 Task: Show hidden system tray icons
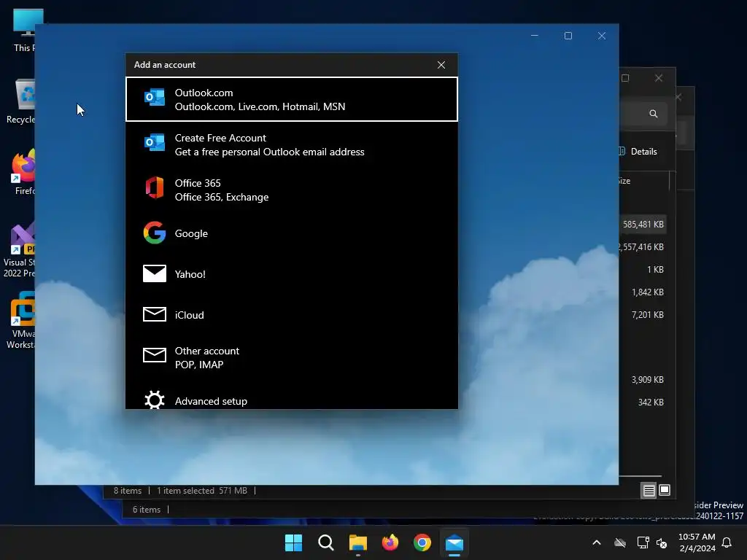tap(597, 542)
